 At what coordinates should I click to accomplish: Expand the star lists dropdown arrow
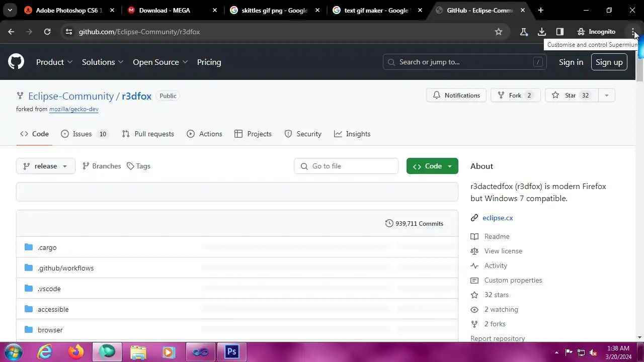click(x=606, y=95)
